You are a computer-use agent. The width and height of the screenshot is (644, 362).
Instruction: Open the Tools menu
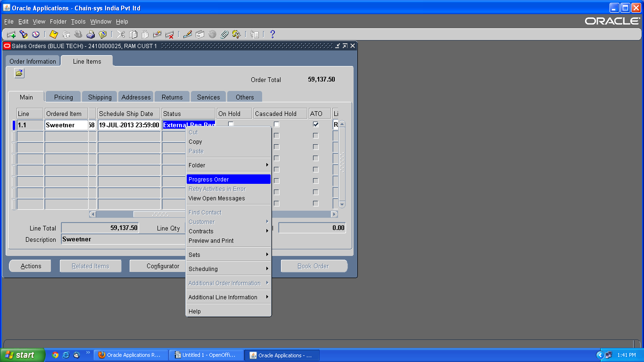78,22
